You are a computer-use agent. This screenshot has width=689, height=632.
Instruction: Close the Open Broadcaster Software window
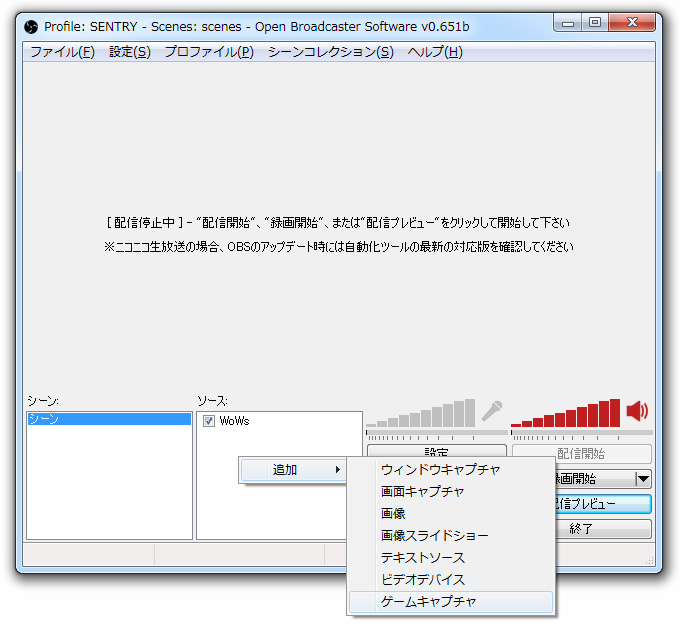632,23
